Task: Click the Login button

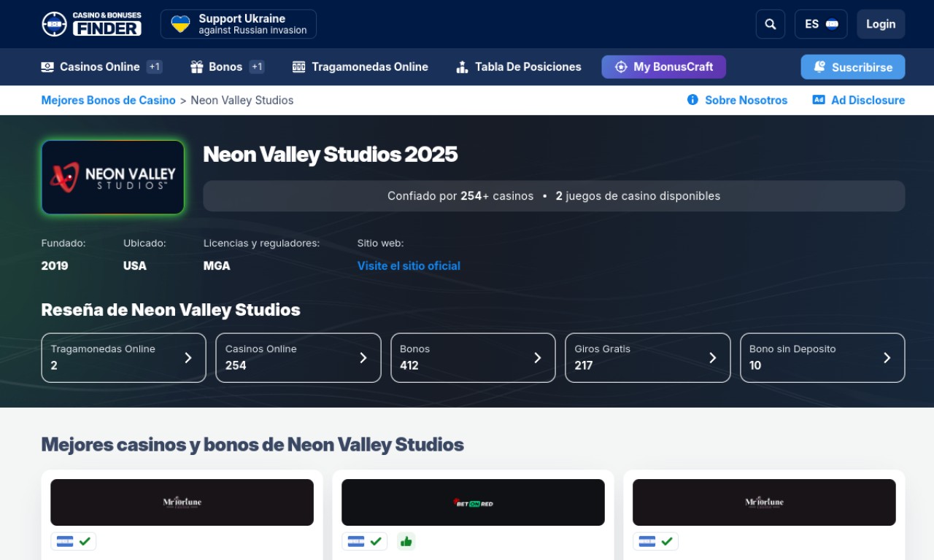Action: tap(880, 24)
